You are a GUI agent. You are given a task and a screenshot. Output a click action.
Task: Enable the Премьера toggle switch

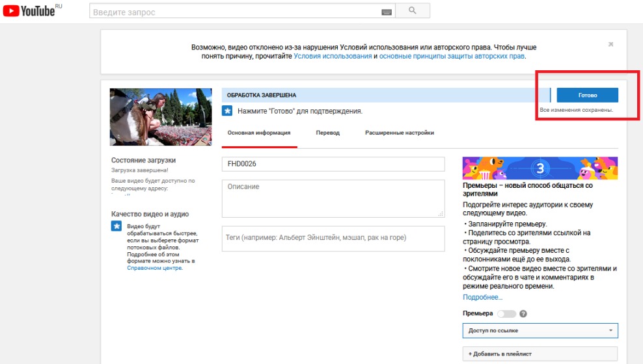[x=506, y=314]
